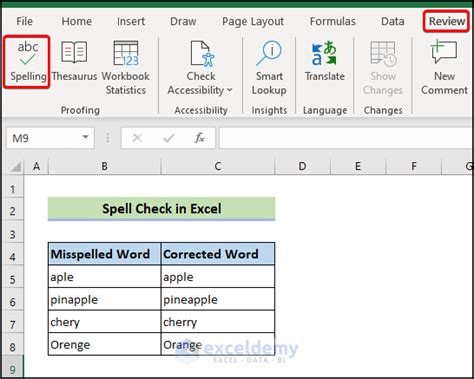
Task: Click the formula bar enter checkmark
Action: click(169, 138)
